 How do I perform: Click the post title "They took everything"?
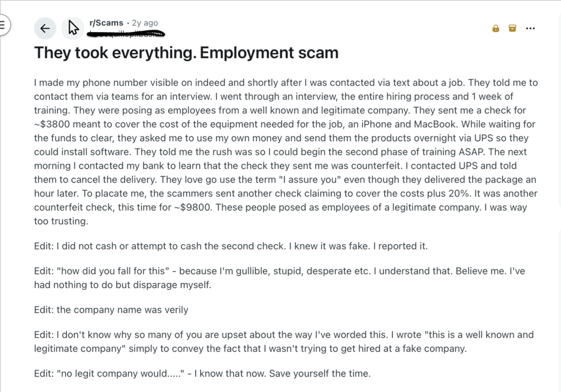186,53
